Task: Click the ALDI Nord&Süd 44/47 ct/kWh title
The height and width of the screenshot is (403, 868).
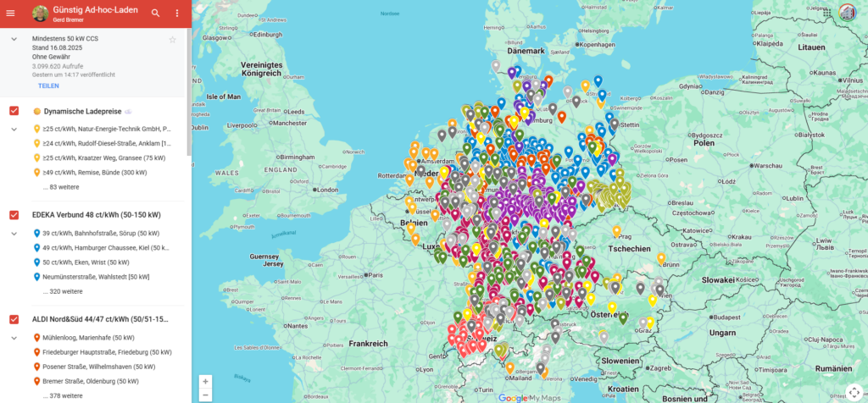Action: pyautogui.click(x=100, y=319)
